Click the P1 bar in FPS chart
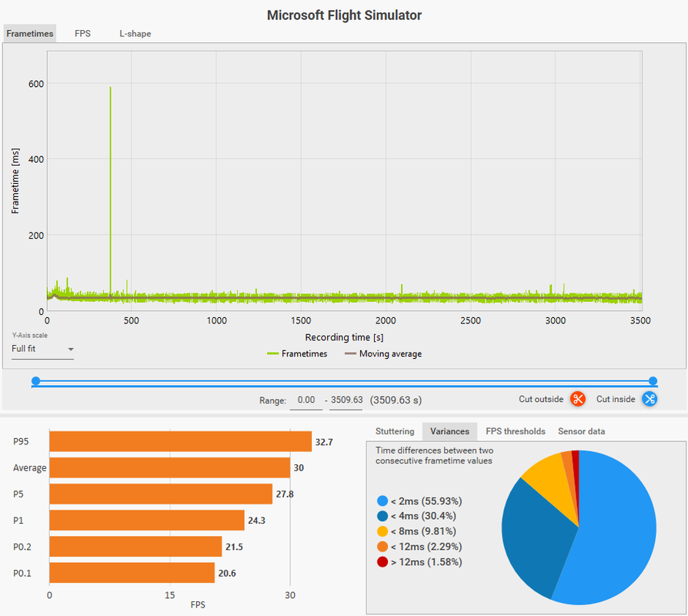The height and width of the screenshot is (616, 688). tap(147, 521)
